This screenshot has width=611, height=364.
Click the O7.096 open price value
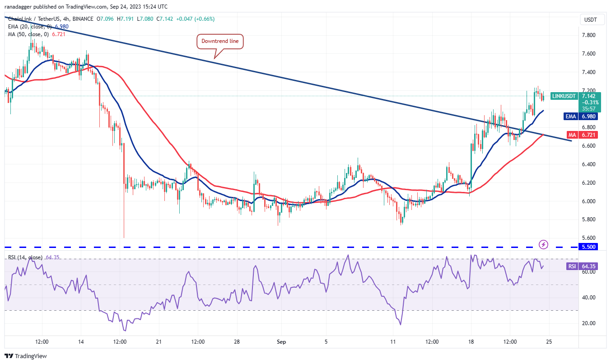point(105,19)
